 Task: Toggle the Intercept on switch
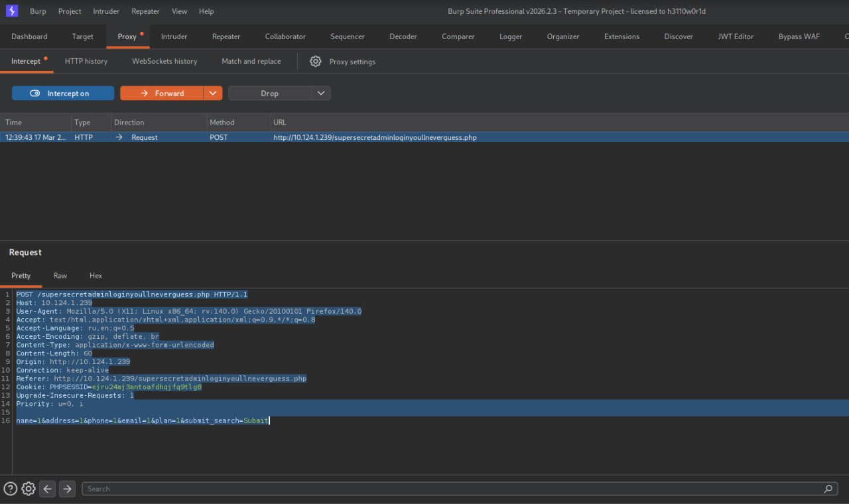[x=63, y=94]
